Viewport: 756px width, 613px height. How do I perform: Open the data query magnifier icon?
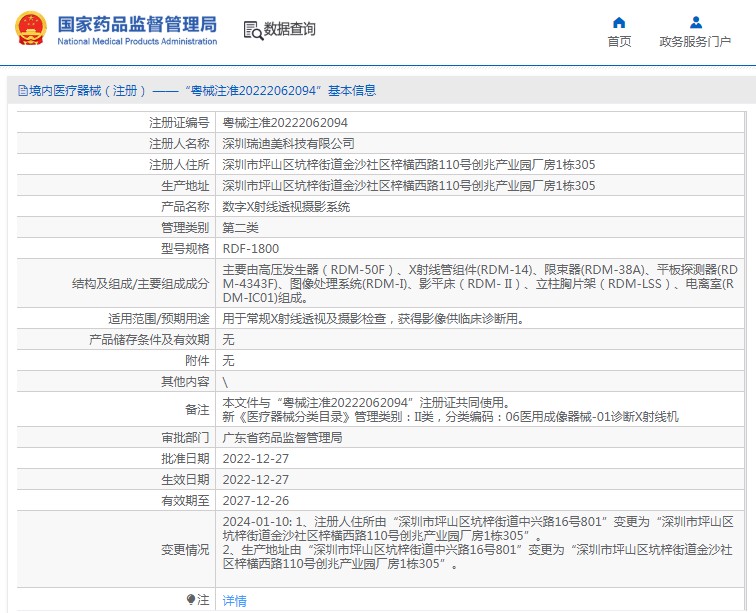click(x=253, y=30)
